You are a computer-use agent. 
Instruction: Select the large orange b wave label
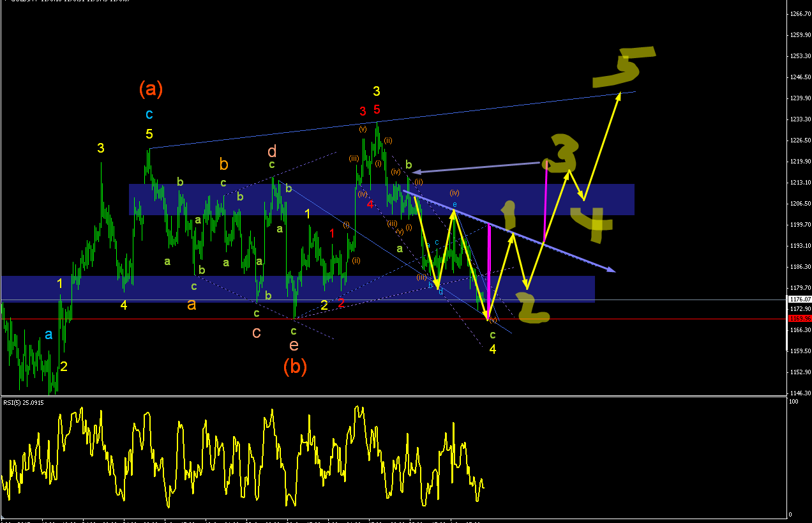[224, 164]
